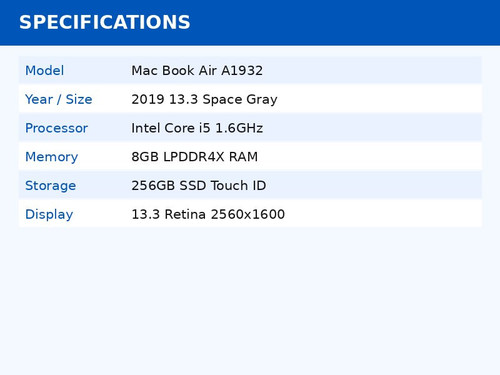
Task: Click the Mac Book Air A1932 value
Action: point(197,70)
